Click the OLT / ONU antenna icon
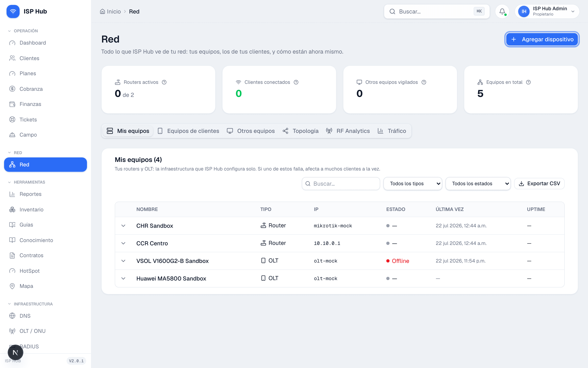Viewport: 588px width, 368px height. coord(12,331)
